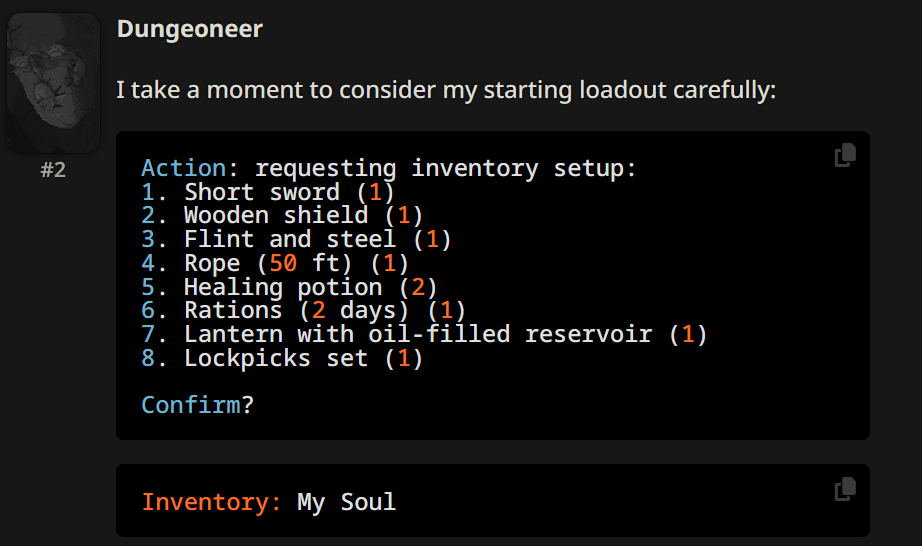Click the "My Soul" text
The width and height of the screenshot is (922, 546).
[x=346, y=501]
